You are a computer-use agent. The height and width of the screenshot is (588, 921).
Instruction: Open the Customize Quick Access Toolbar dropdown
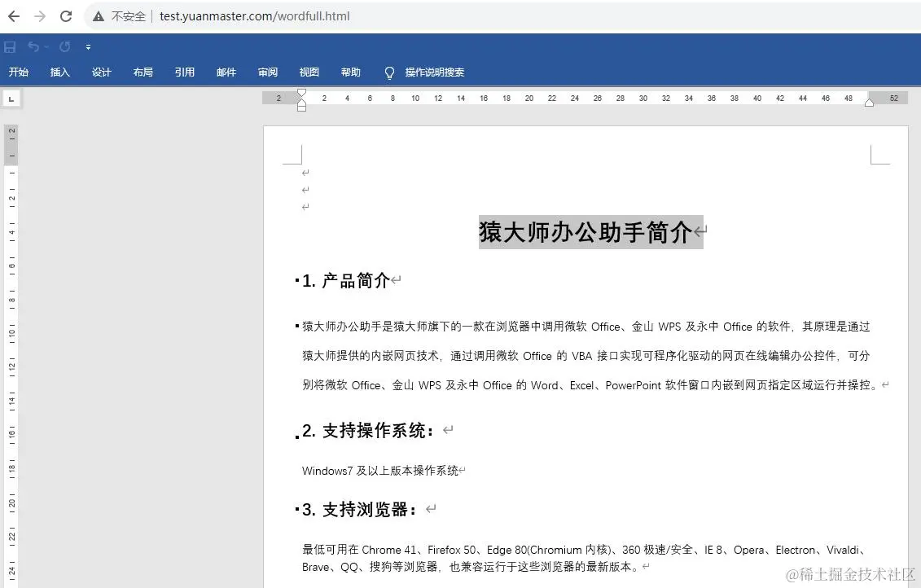(x=88, y=47)
